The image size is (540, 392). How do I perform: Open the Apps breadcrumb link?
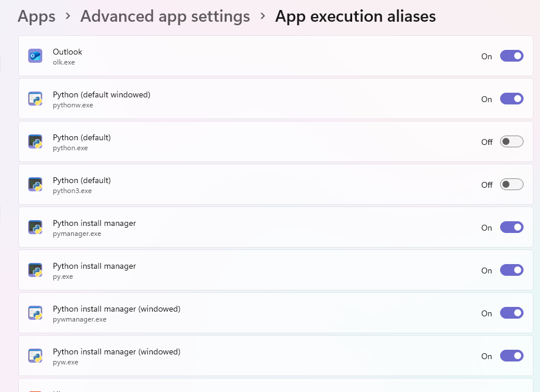[36, 16]
